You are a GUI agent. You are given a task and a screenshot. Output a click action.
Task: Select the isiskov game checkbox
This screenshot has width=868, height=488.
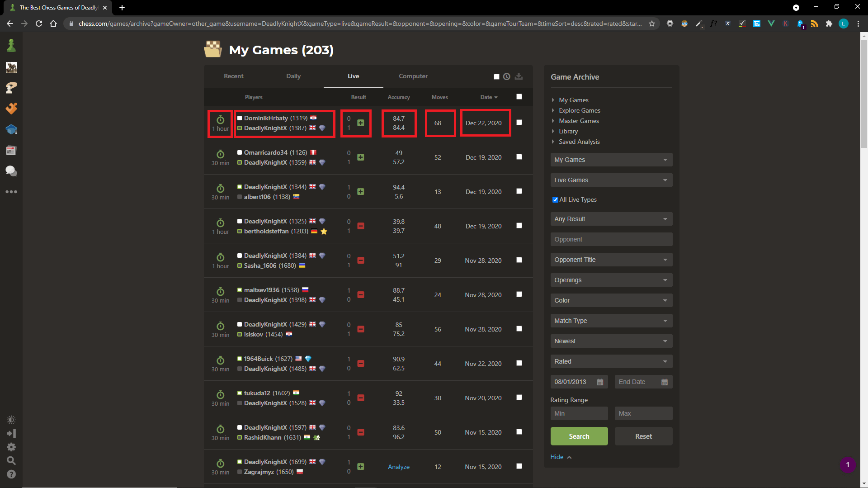519,329
